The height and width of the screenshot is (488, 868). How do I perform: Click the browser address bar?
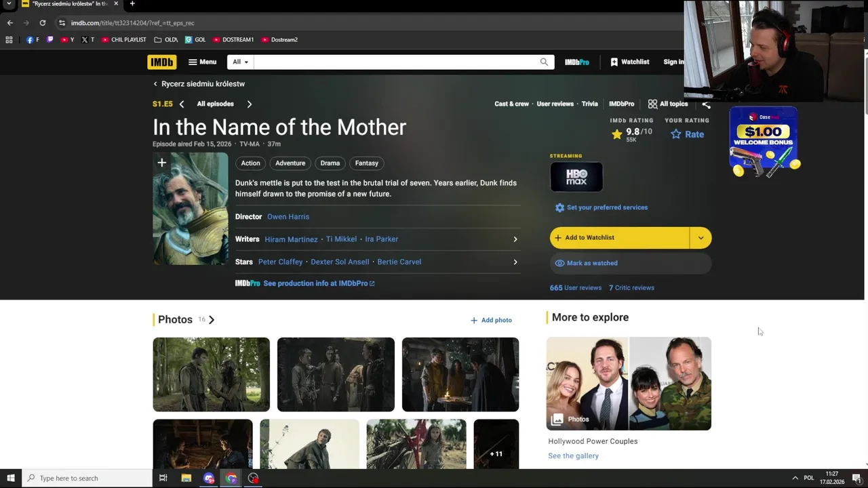click(x=366, y=22)
